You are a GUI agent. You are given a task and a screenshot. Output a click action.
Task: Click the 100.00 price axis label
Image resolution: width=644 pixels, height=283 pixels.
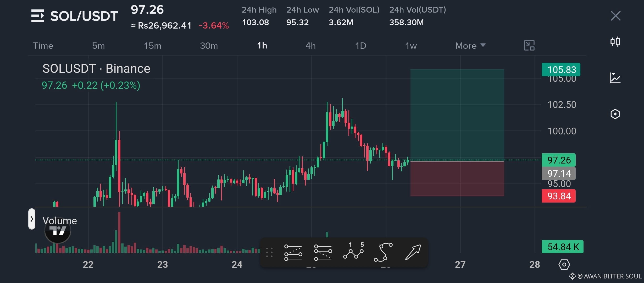[562, 131]
